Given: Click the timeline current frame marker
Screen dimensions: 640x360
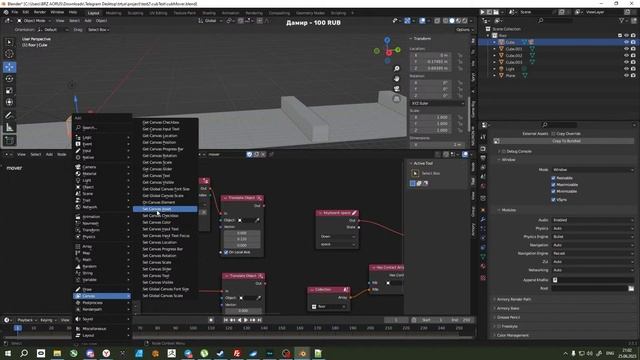Looking at the screenshot, I should tap(18, 328).
